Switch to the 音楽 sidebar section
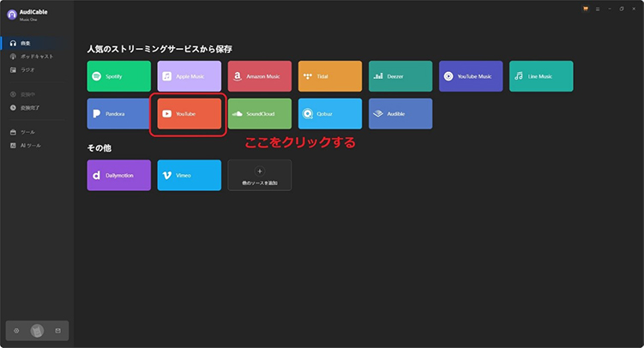This screenshot has height=348, width=644. point(36,43)
